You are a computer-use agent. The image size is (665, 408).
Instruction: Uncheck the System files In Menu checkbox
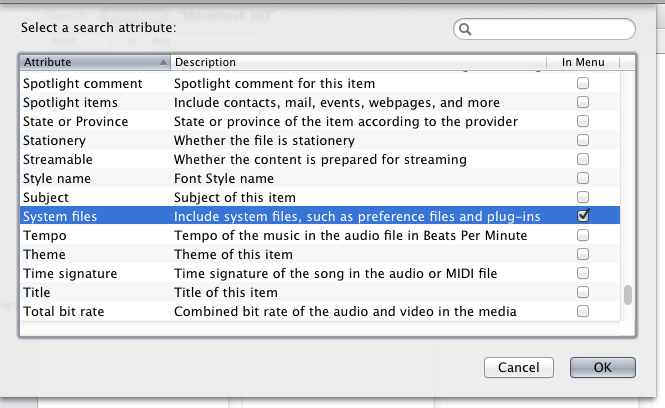pos(583,216)
